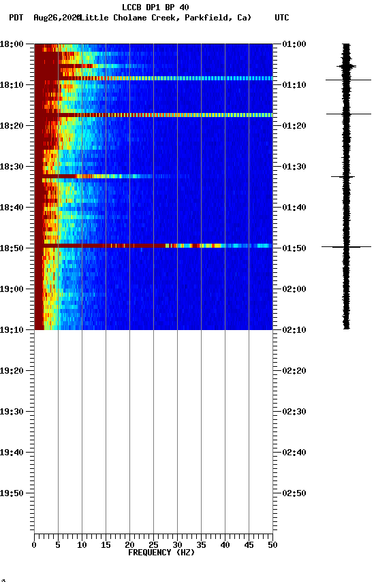Click the 'FREQUENCY (HZ)' axis title
This screenshot has height=588, width=376.
161,553
